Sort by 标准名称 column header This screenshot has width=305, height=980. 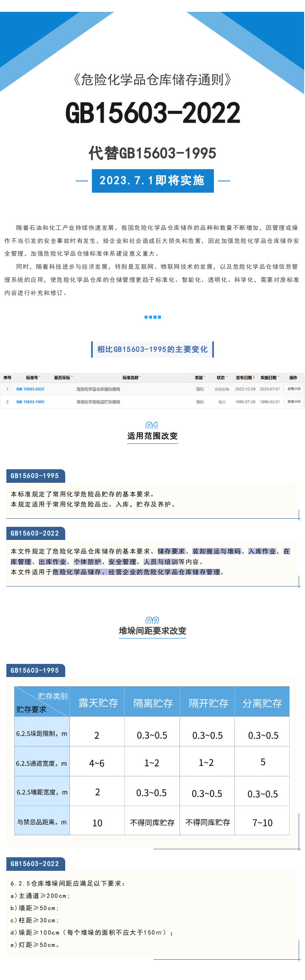click(131, 377)
